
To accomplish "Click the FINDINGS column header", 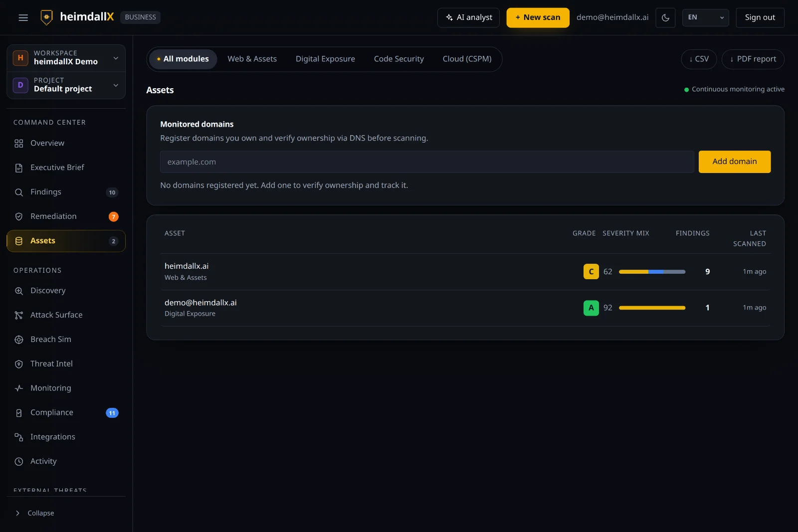I will [692, 233].
